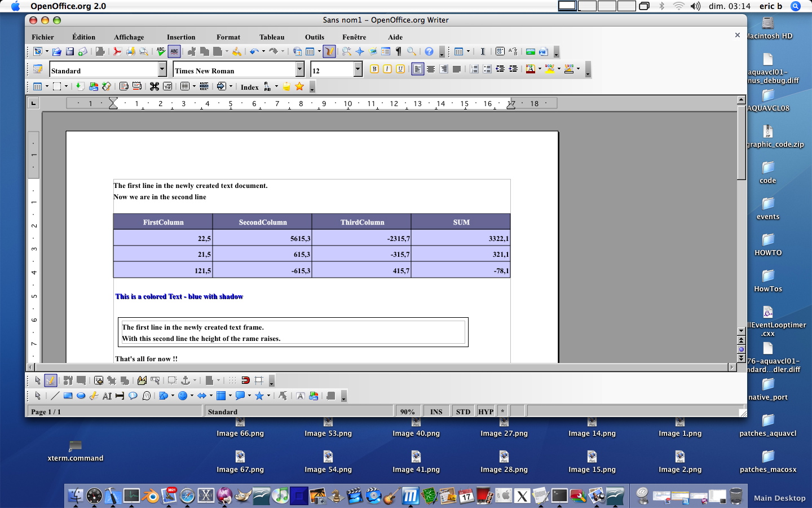Open the Outils menu
This screenshot has width=812, height=508.
pyautogui.click(x=315, y=37)
